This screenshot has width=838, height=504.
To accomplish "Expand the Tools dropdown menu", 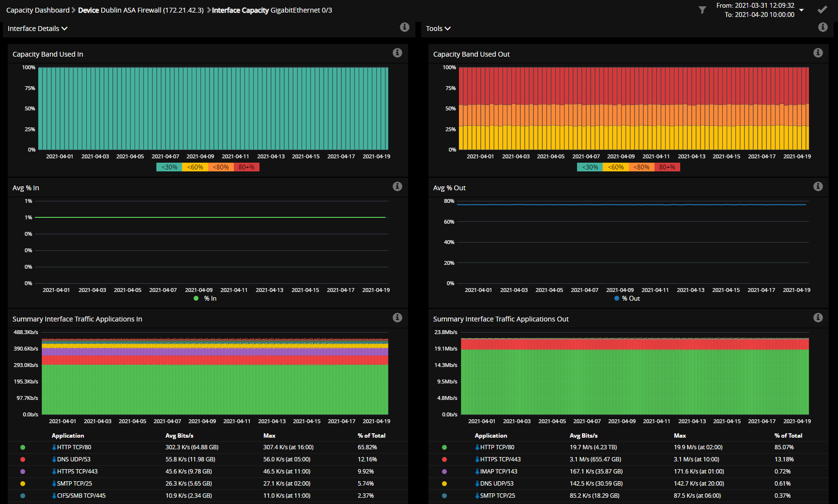I will [x=438, y=29].
